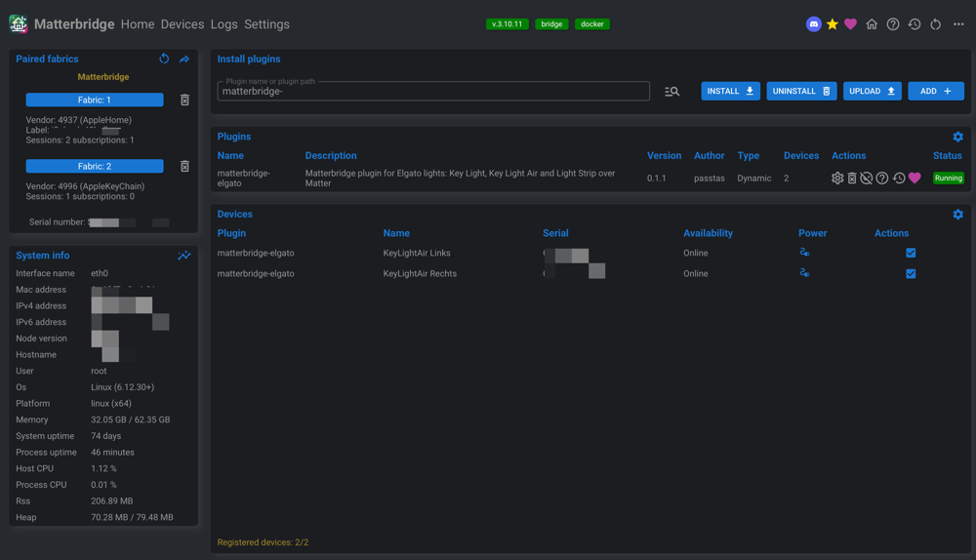
Task: Open Devices panel gear settings icon
Action: (958, 214)
